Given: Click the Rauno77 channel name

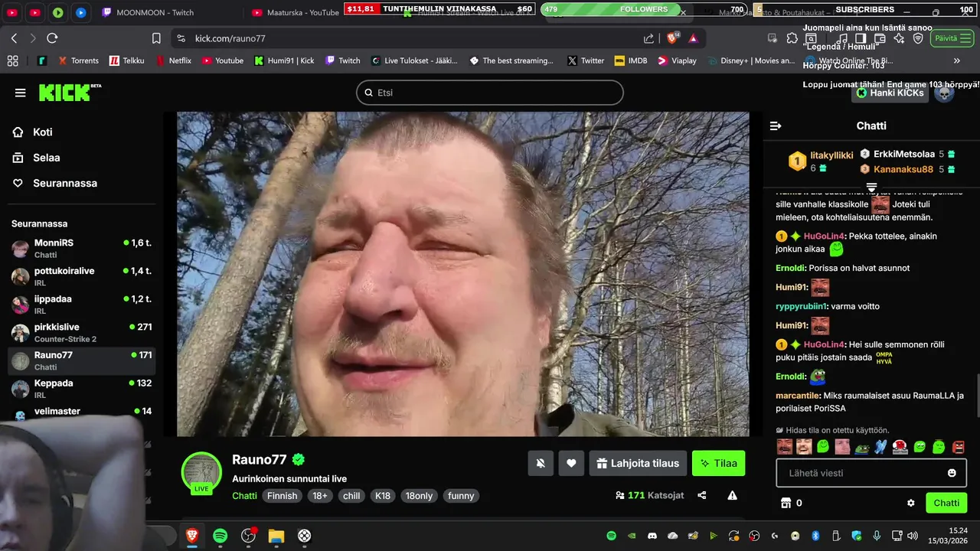Looking at the screenshot, I should 260,460.
